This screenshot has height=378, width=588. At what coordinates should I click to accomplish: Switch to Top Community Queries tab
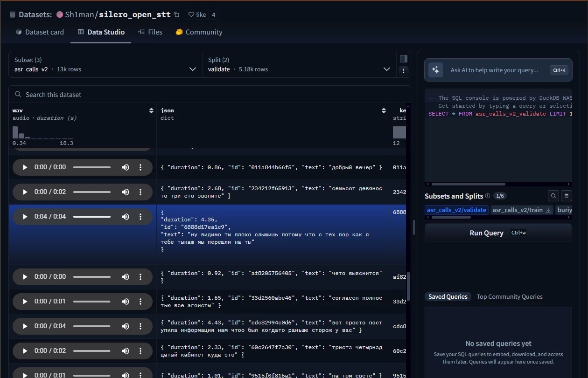pos(510,297)
